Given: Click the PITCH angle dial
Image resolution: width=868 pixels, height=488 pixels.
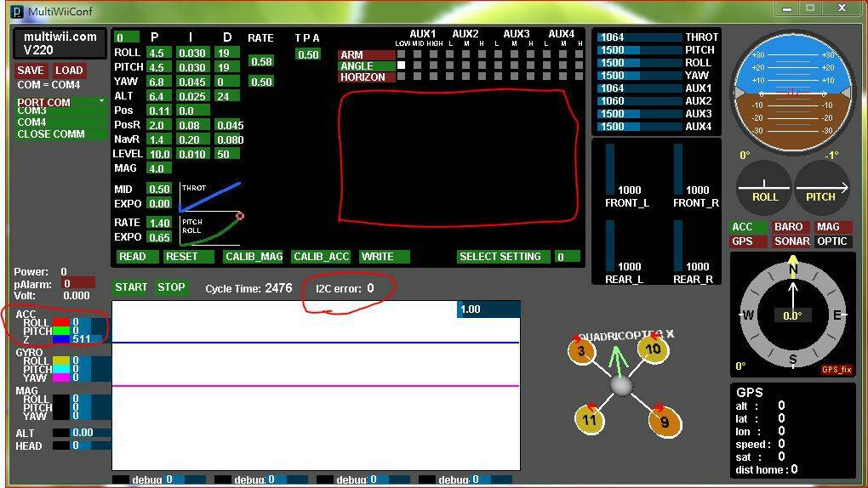Looking at the screenshot, I should coord(821,187).
